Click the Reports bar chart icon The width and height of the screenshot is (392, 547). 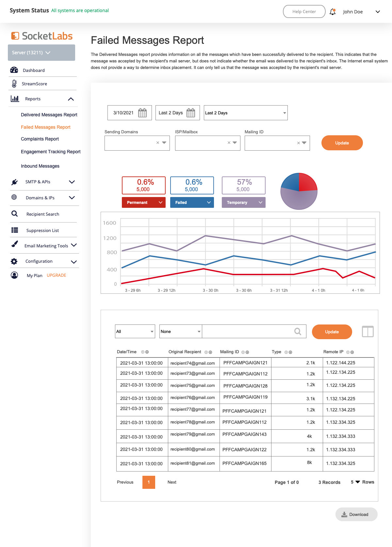point(15,98)
